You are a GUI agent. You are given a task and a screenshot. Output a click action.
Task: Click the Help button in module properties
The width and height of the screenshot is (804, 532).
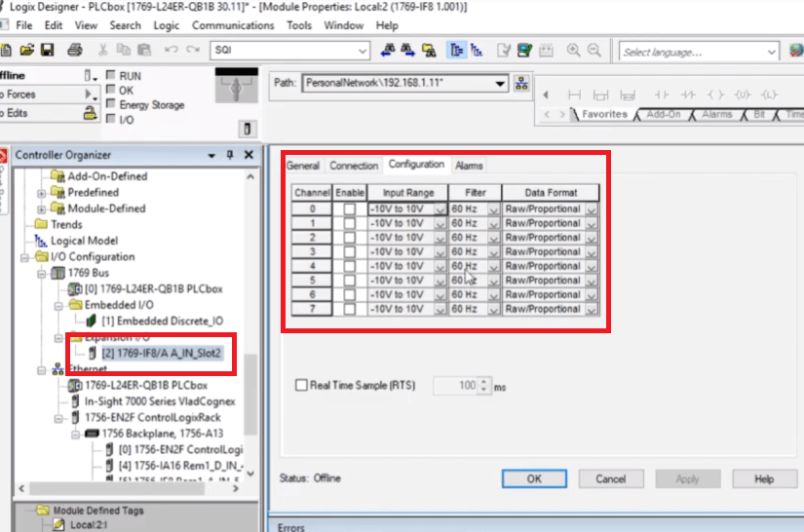764,478
